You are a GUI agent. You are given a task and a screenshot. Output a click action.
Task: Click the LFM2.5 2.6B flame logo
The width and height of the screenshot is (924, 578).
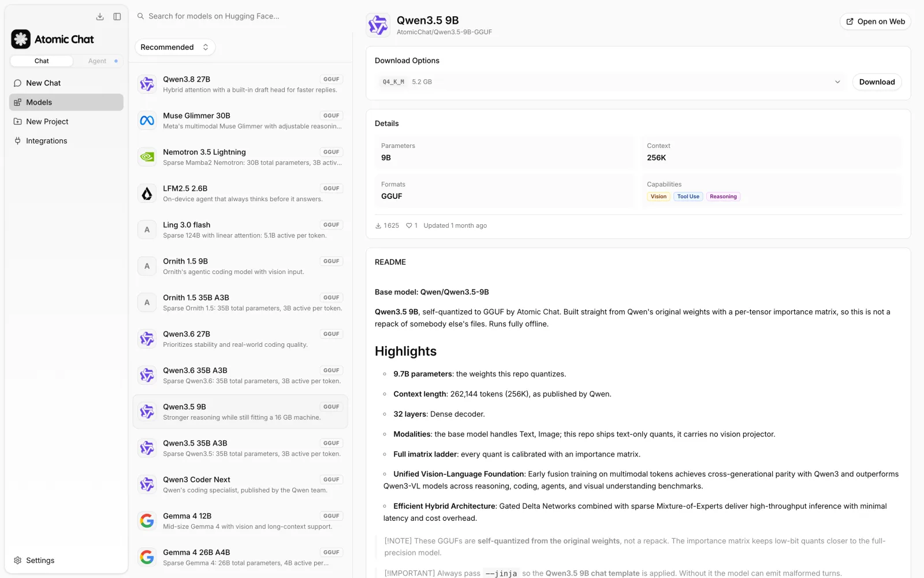point(147,194)
